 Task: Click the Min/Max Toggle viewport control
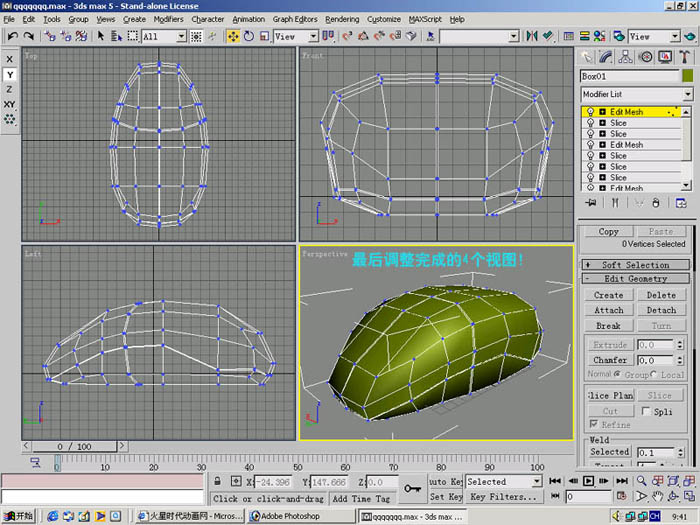click(689, 496)
